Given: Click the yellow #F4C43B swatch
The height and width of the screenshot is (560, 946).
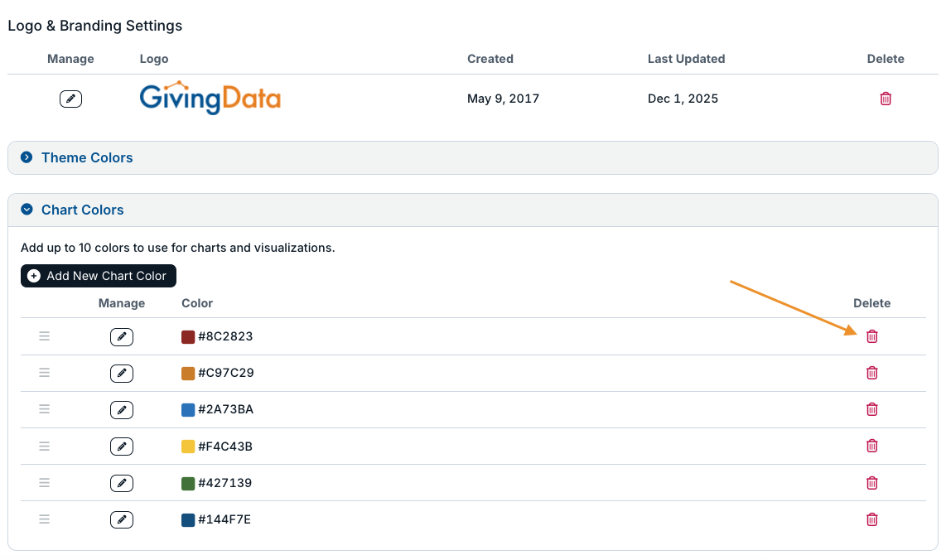Looking at the screenshot, I should [x=188, y=447].
